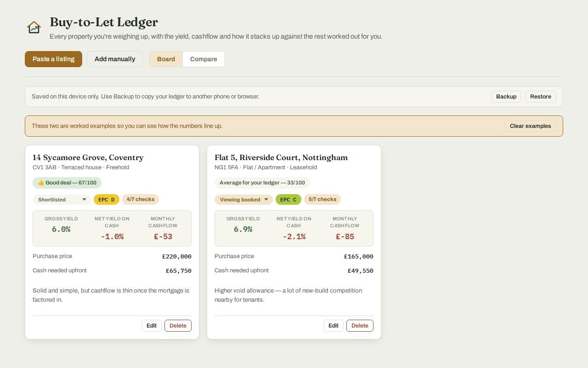Open the Viewing booked status dropdown
588x368 pixels.
pyautogui.click(x=243, y=200)
